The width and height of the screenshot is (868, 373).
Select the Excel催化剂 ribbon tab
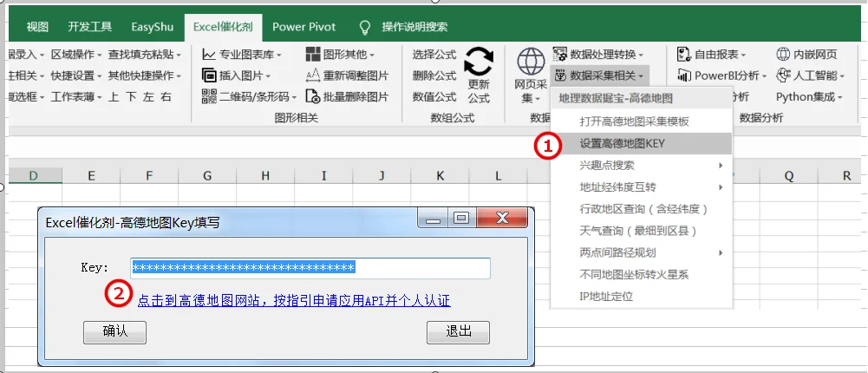[223, 27]
